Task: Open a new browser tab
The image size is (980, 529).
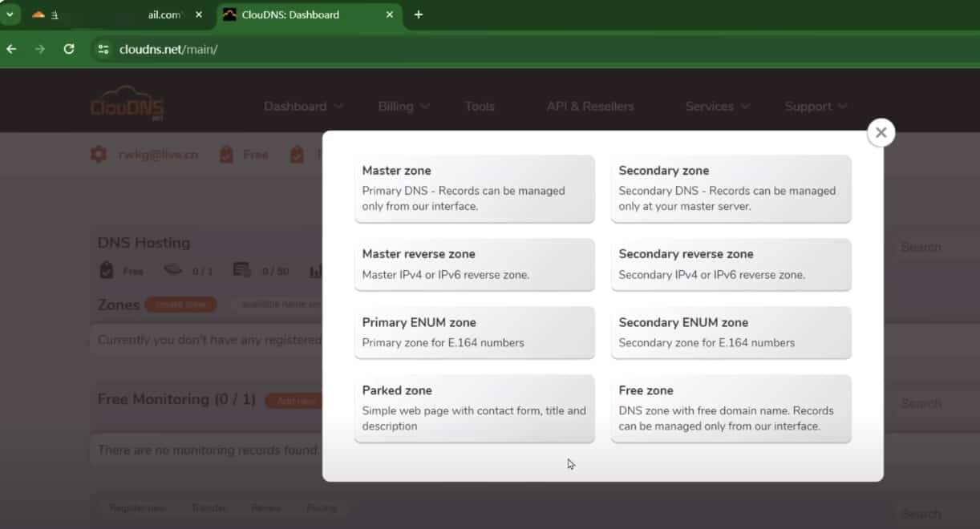Action: point(418,14)
